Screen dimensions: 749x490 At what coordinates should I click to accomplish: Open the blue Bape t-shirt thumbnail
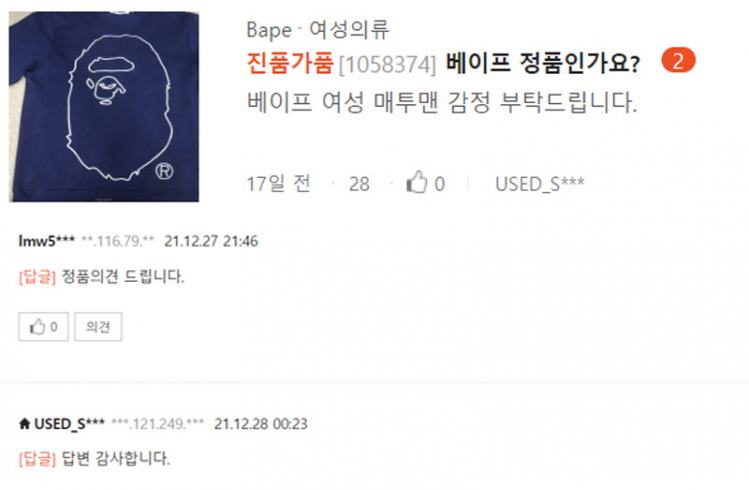pos(104,107)
